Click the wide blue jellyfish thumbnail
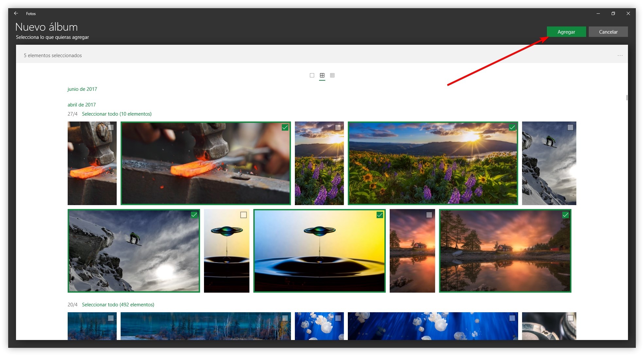The height and width of the screenshot is (356, 644). click(432, 327)
